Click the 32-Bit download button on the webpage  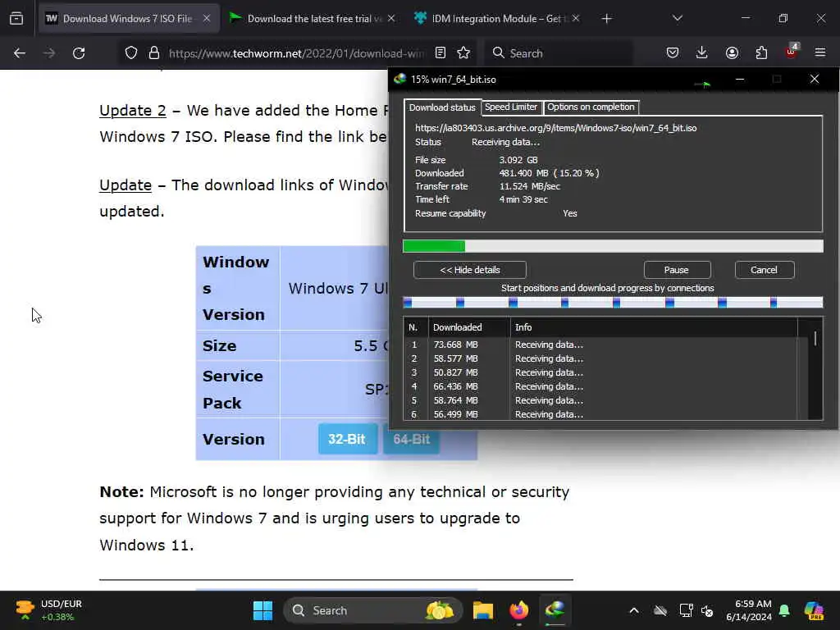348,440
